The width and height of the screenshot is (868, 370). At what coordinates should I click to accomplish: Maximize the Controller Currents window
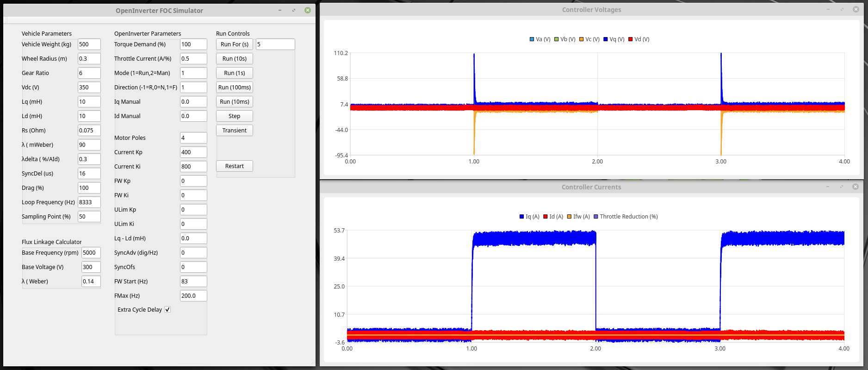point(842,187)
